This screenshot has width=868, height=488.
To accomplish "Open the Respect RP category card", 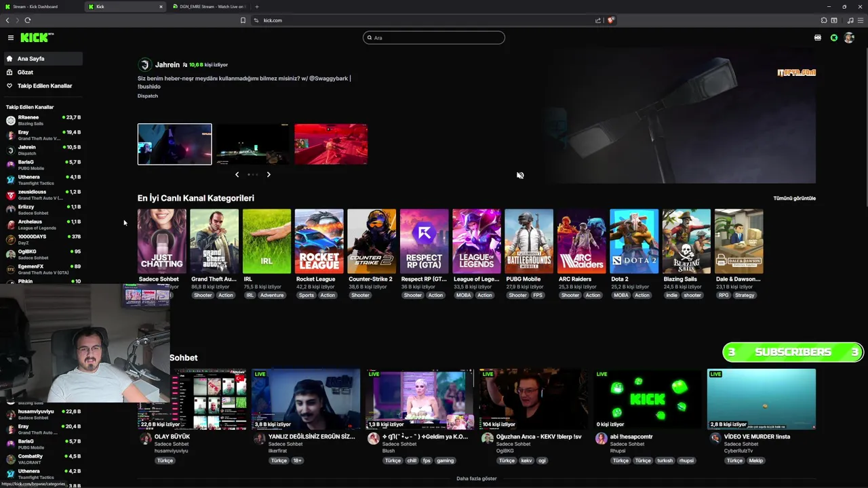I will [x=424, y=241].
